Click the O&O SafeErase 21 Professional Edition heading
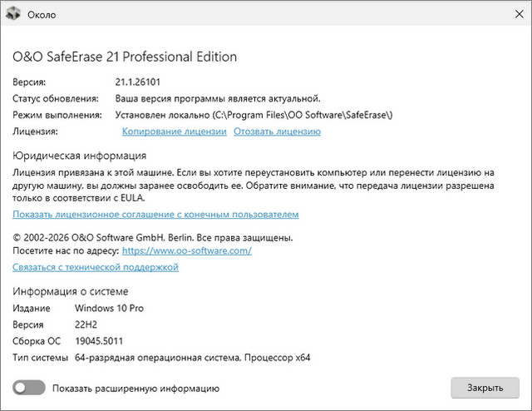 tap(125, 57)
